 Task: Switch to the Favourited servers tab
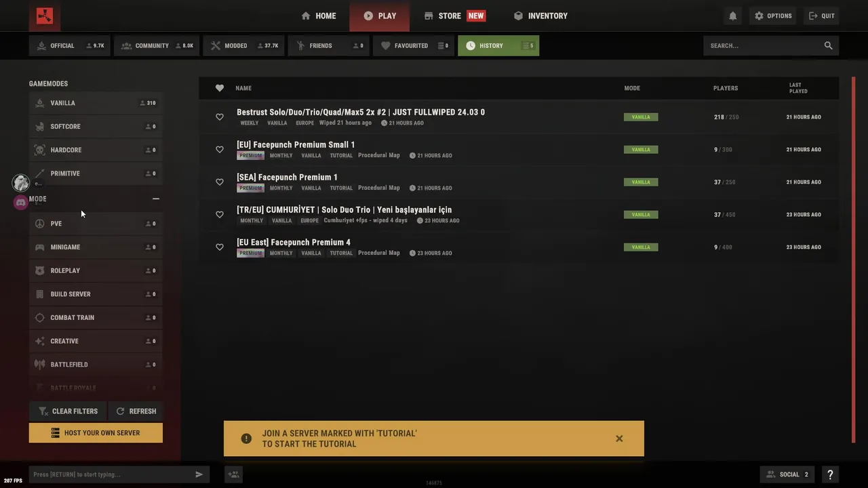coord(414,45)
